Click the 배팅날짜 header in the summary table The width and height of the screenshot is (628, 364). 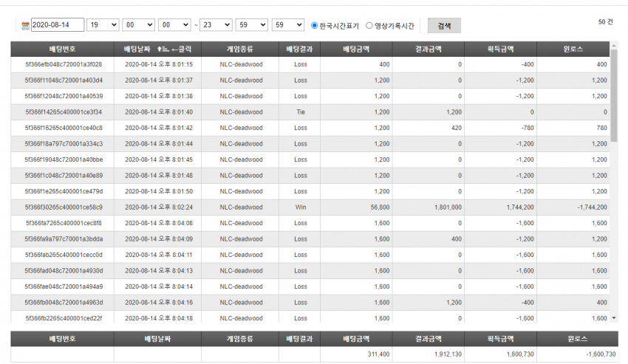[157, 339]
